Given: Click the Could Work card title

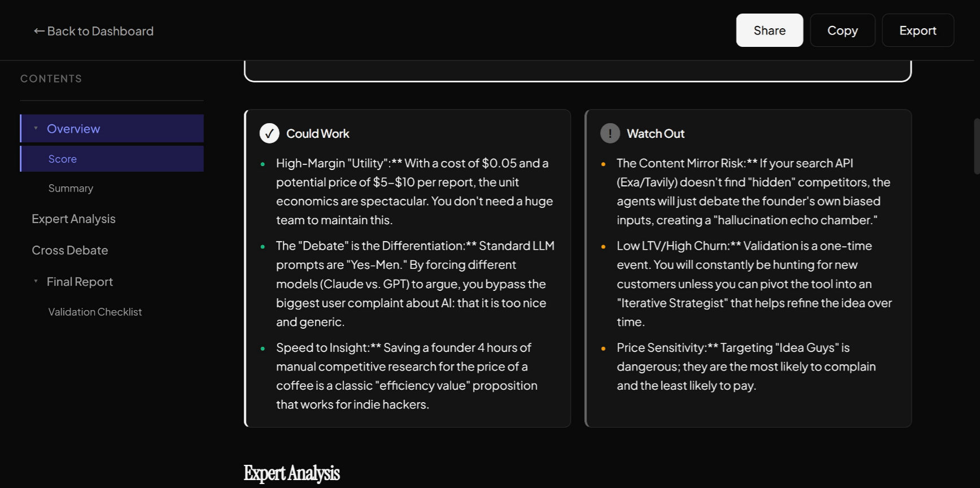Looking at the screenshot, I should tap(318, 134).
